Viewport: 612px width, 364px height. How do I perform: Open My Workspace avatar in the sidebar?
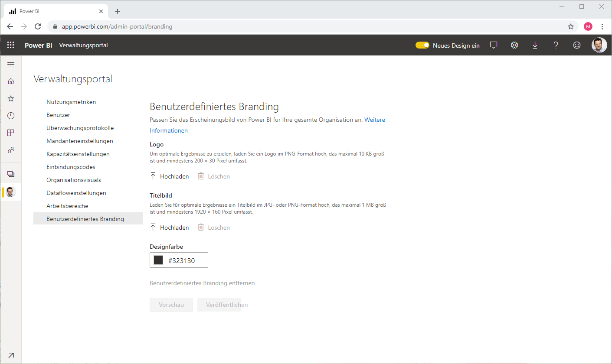pyautogui.click(x=11, y=192)
